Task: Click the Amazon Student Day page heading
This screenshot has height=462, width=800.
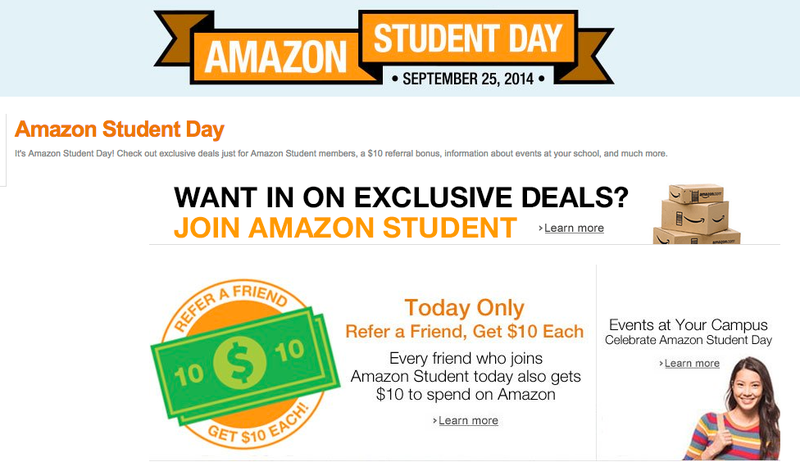Action: 119,130
